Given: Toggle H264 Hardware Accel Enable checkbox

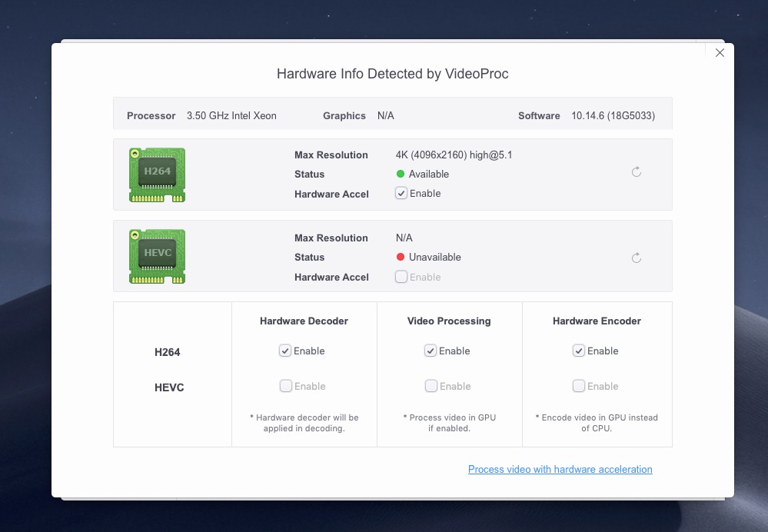Looking at the screenshot, I should coord(401,193).
